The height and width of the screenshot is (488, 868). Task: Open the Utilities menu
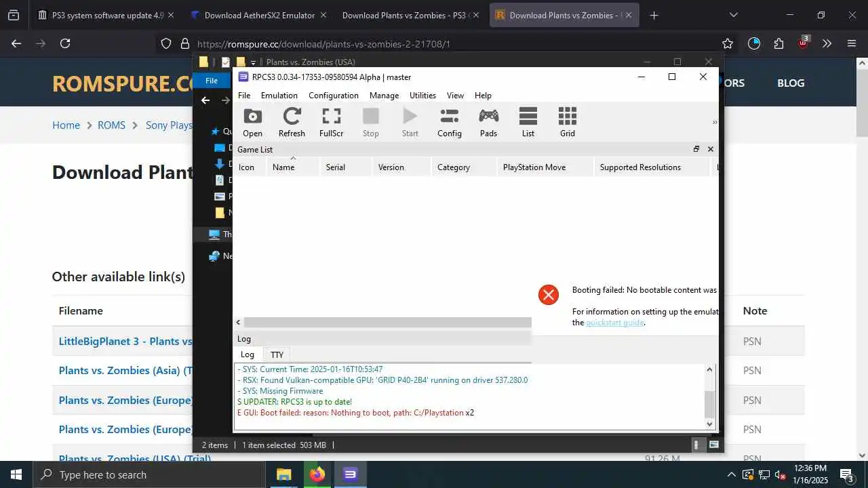pyautogui.click(x=422, y=96)
